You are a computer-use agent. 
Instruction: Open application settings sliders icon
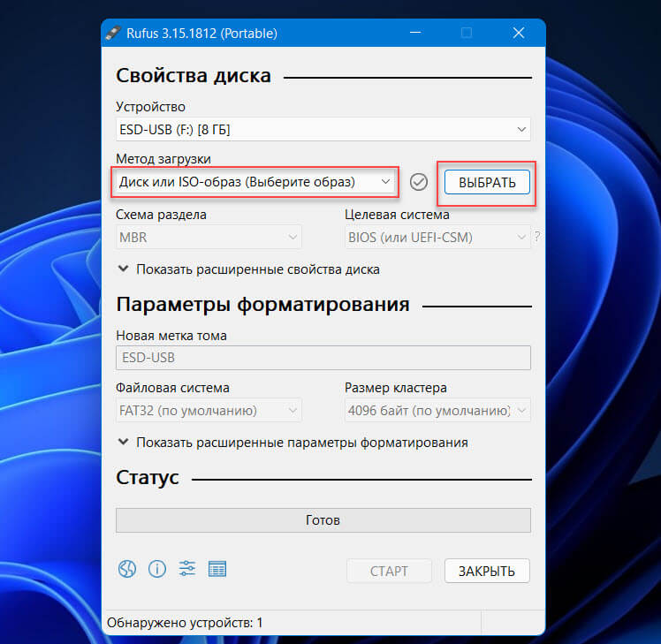tap(187, 569)
